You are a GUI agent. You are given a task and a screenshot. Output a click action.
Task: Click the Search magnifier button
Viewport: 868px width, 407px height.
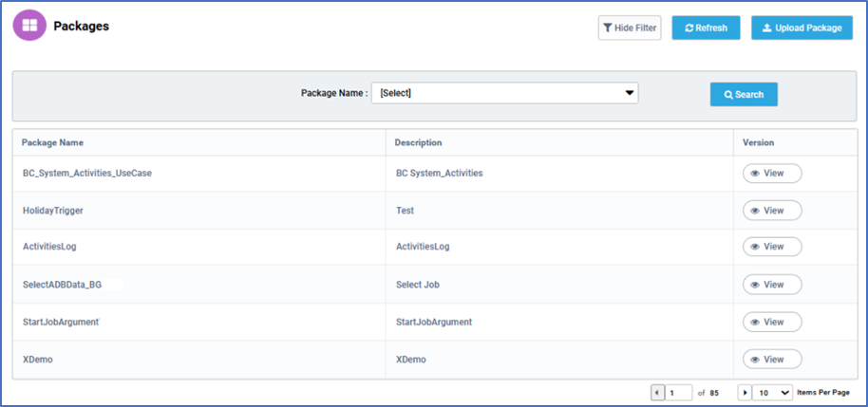coord(744,95)
